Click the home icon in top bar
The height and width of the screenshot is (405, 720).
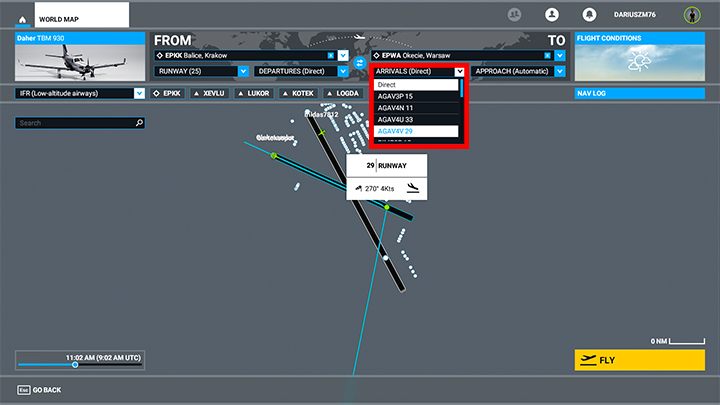(21, 18)
